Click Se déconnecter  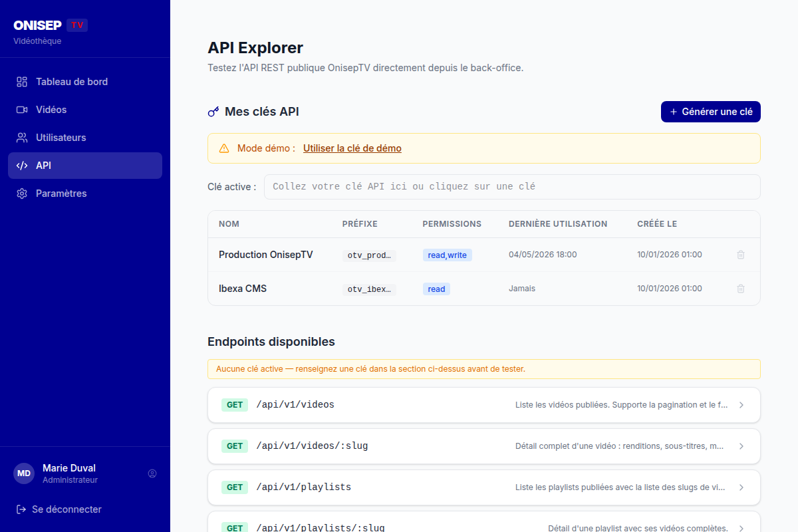click(59, 509)
